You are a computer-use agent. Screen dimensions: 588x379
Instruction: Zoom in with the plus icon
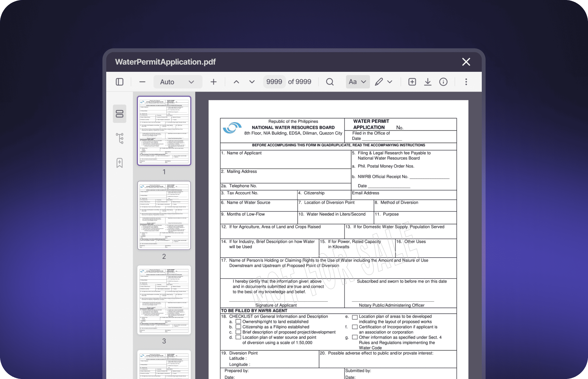(x=214, y=82)
